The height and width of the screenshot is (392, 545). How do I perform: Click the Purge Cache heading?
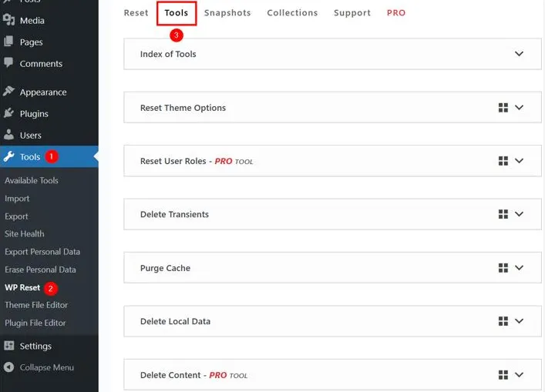tap(165, 268)
